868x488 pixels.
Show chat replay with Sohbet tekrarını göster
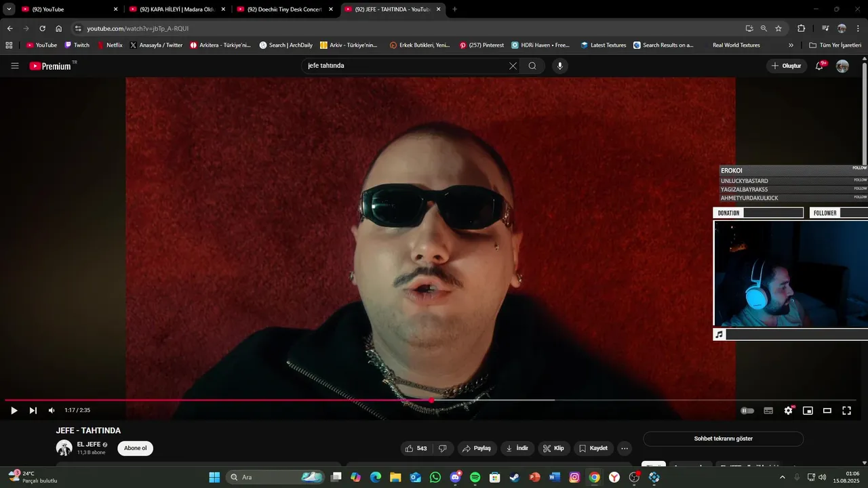click(723, 439)
